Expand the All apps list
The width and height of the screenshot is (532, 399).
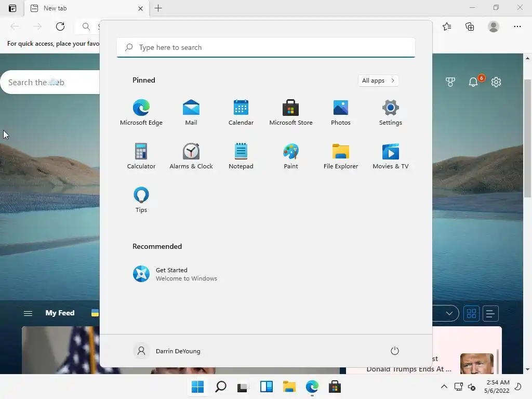pyautogui.click(x=378, y=81)
